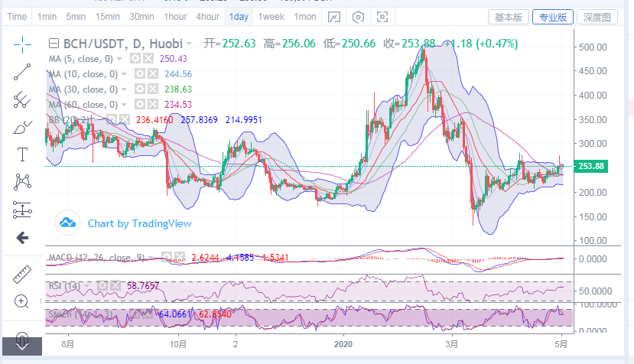The height and width of the screenshot is (364, 634).
Task: Select the crosshair cursor tool
Action: pos(22,44)
